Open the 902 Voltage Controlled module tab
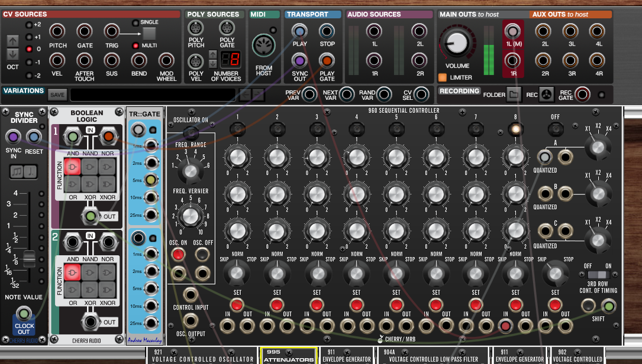 pos(578,356)
